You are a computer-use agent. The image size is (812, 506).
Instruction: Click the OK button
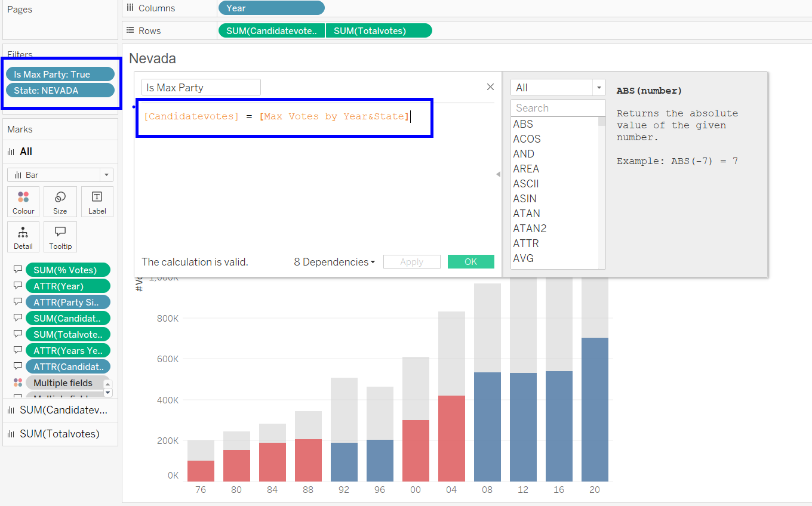point(471,262)
